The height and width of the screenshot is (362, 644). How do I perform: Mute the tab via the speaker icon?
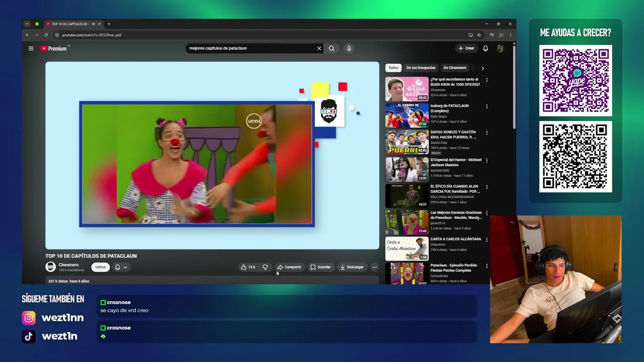(x=93, y=24)
